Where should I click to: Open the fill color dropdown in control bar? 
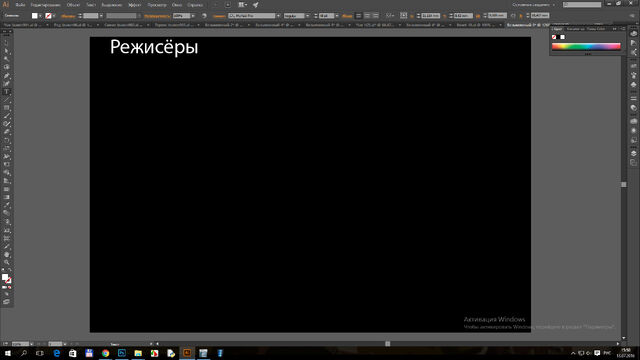pos(40,16)
